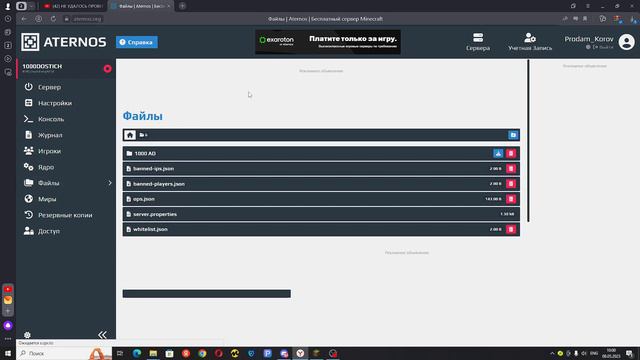Open the Сервера servers list

tap(478, 42)
